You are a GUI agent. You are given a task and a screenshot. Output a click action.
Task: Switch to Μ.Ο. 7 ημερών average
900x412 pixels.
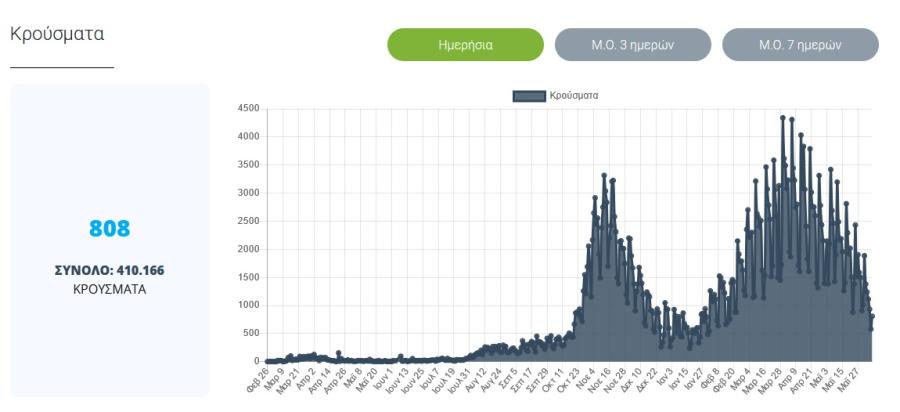coord(800,45)
